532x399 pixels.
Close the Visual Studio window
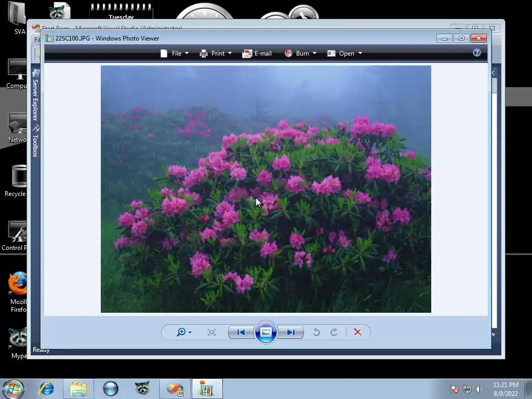pos(493,28)
